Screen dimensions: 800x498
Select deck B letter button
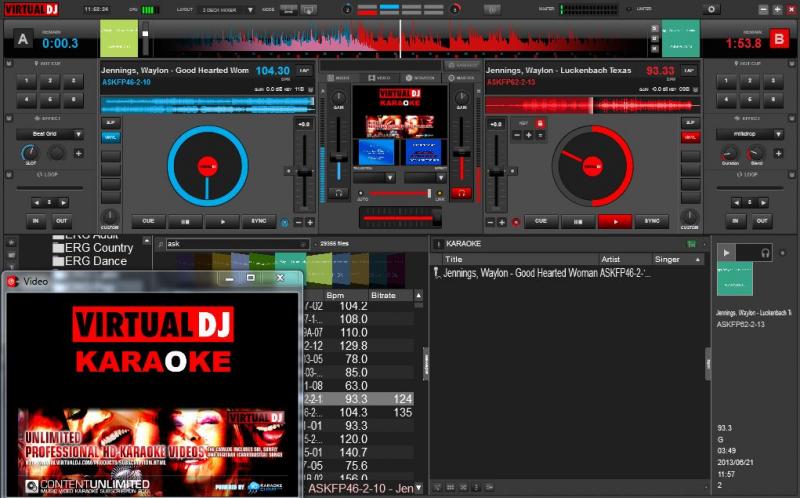(779, 39)
